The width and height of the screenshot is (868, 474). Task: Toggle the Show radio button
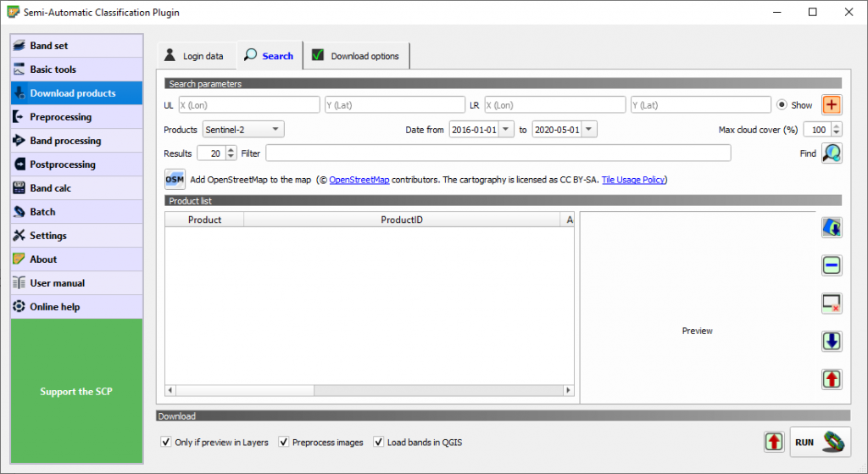coord(782,104)
